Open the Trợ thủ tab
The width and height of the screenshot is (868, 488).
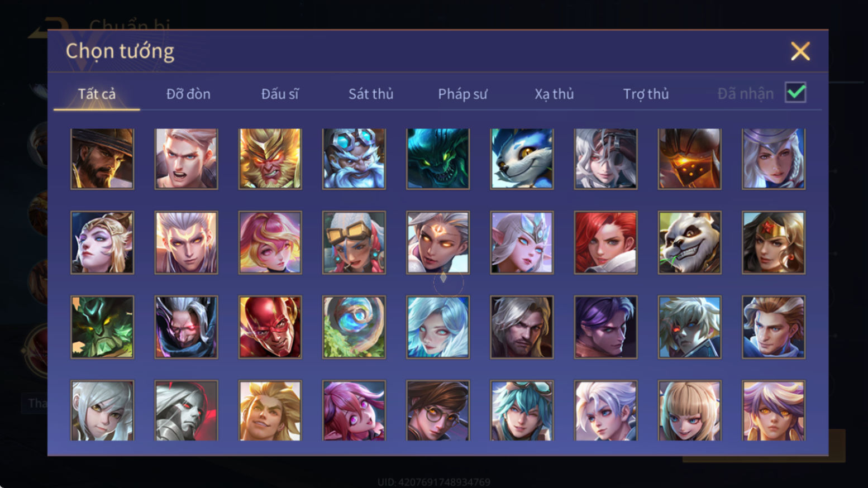pyautogui.click(x=646, y=94)
